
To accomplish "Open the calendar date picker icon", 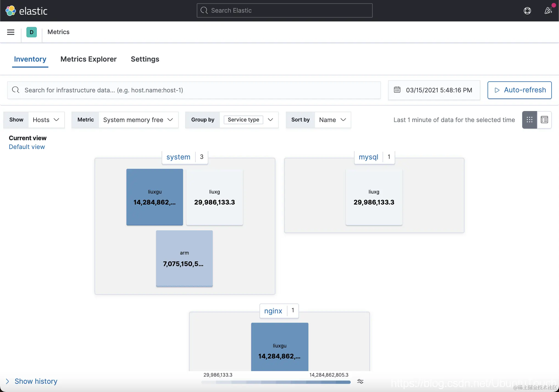I will (x=397, y=90).
